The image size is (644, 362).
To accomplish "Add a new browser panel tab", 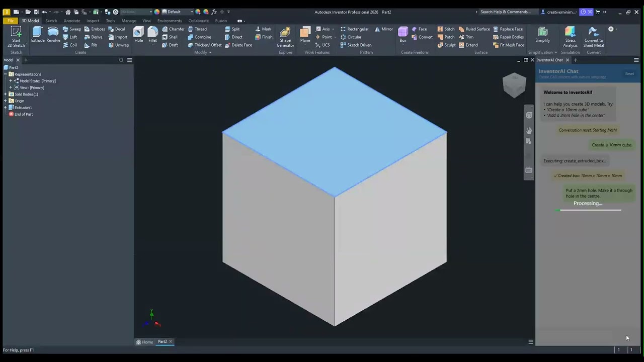I will click(x=26, y=60).
